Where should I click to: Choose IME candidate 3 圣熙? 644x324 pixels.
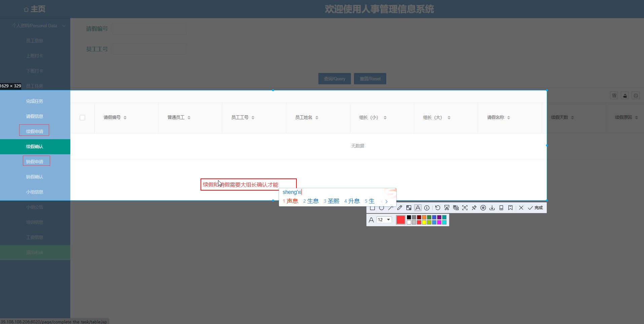tap(331, 201)
